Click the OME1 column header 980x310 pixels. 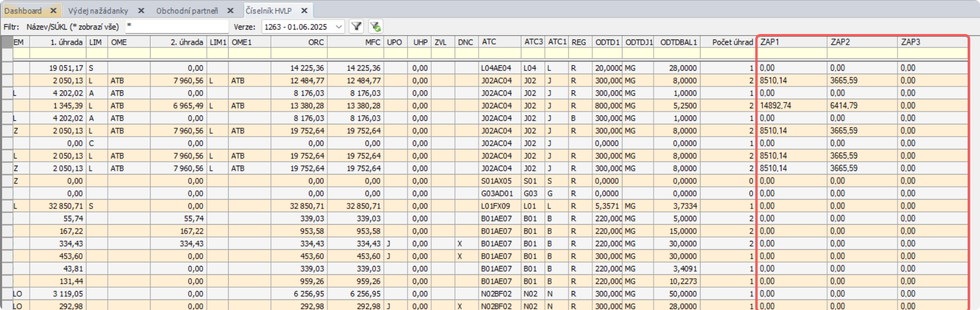tap(249, 42)
